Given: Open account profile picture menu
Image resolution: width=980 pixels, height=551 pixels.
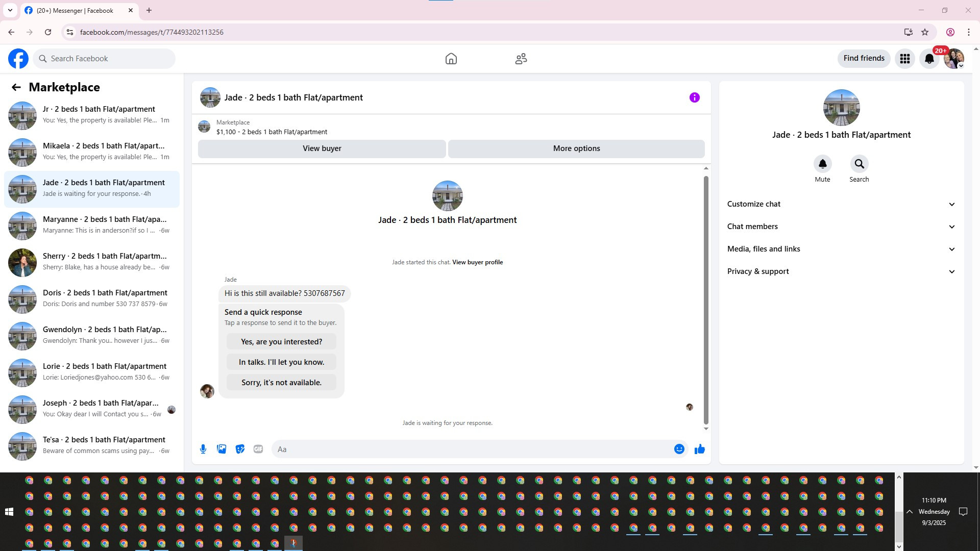Looking at the screenshot, I should click(954, 59).
